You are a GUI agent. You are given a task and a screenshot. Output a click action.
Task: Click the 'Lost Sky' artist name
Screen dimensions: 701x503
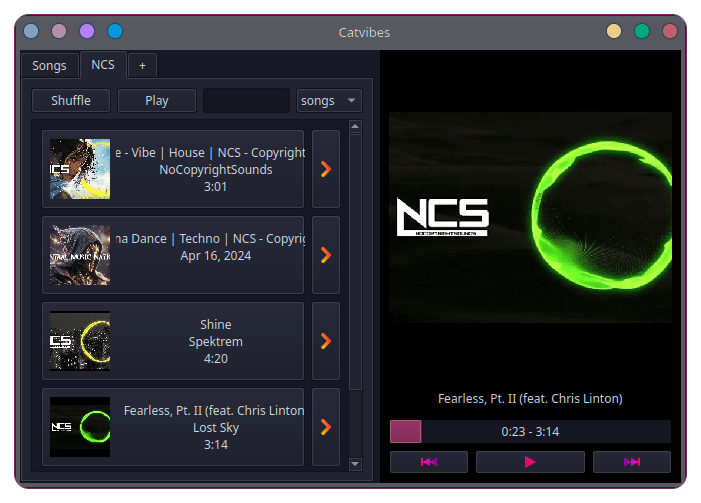click(216, 428)
